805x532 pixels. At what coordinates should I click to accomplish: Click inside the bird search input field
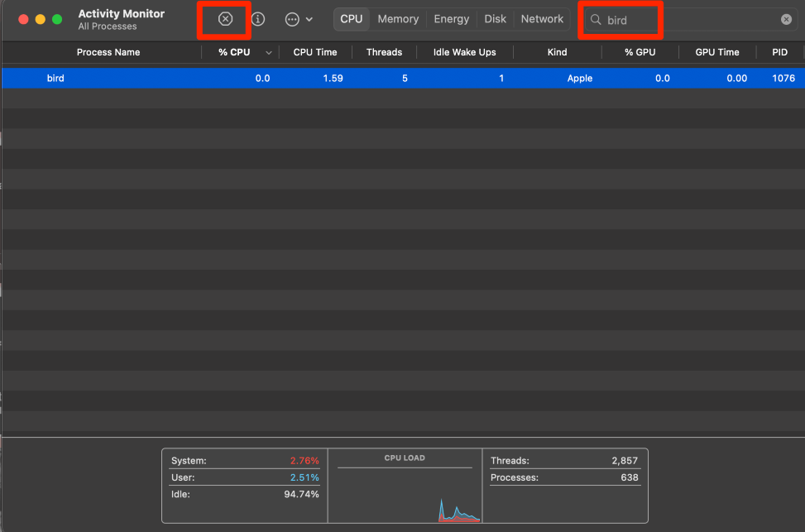pos(662,18)
